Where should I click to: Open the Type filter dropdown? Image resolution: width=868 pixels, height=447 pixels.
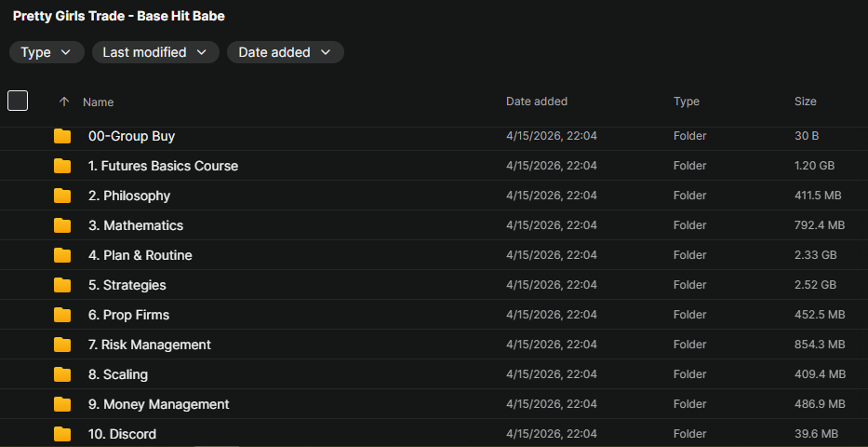[47, 52]
